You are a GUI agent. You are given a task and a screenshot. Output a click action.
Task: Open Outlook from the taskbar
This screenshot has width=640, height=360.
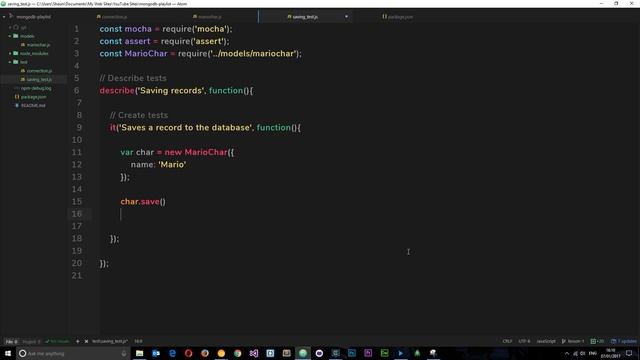tap(156, 353)
